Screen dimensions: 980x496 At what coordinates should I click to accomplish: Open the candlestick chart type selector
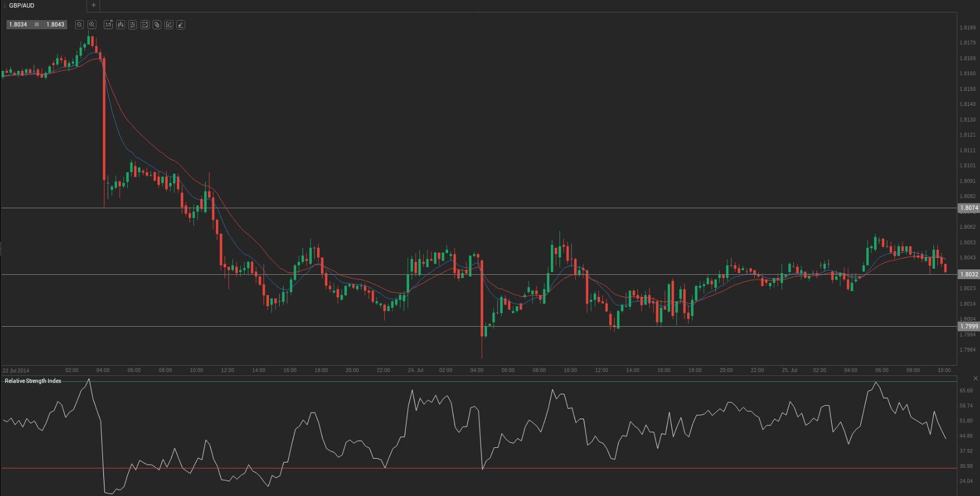coord(121,25)
